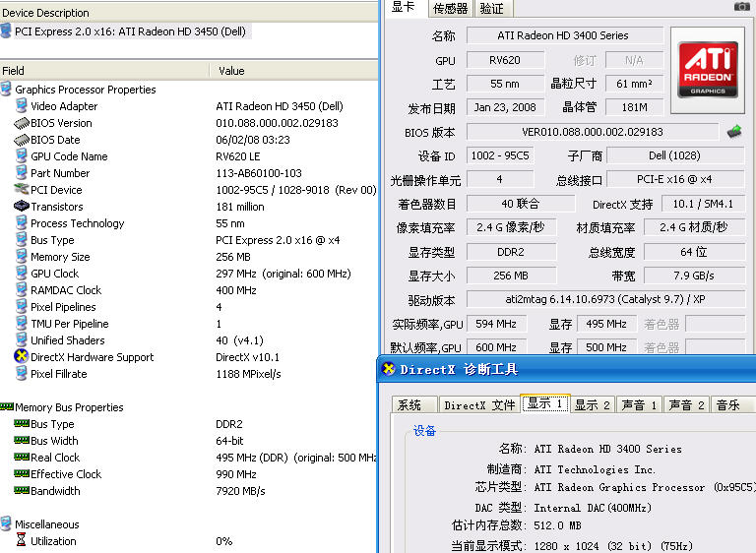The image size is (756, 553).
Task: Click the Dell (1028) subvendor field
Action: coord(675,155)
